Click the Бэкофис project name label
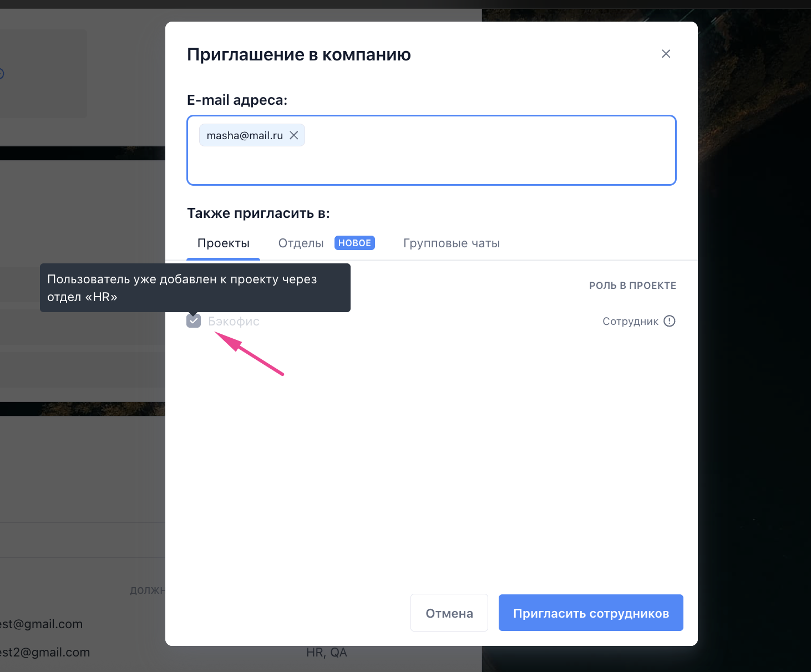 click(234, 321)
